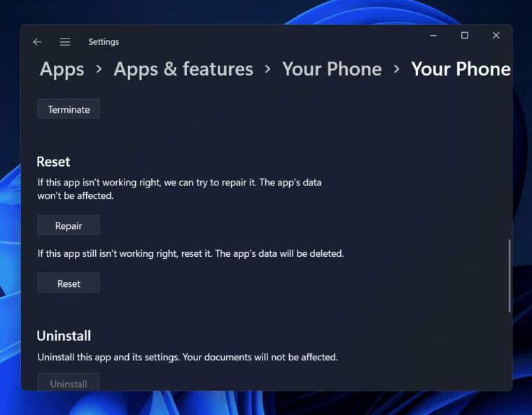Click the "app's data will be deleted" text
532x415 pixels.
coord(288,253)
